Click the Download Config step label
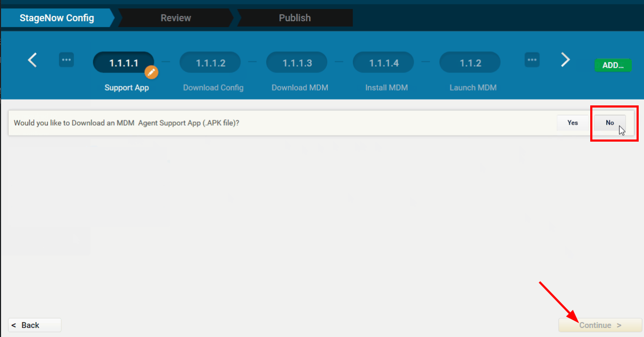644x337 pixels. coord(213,87)
